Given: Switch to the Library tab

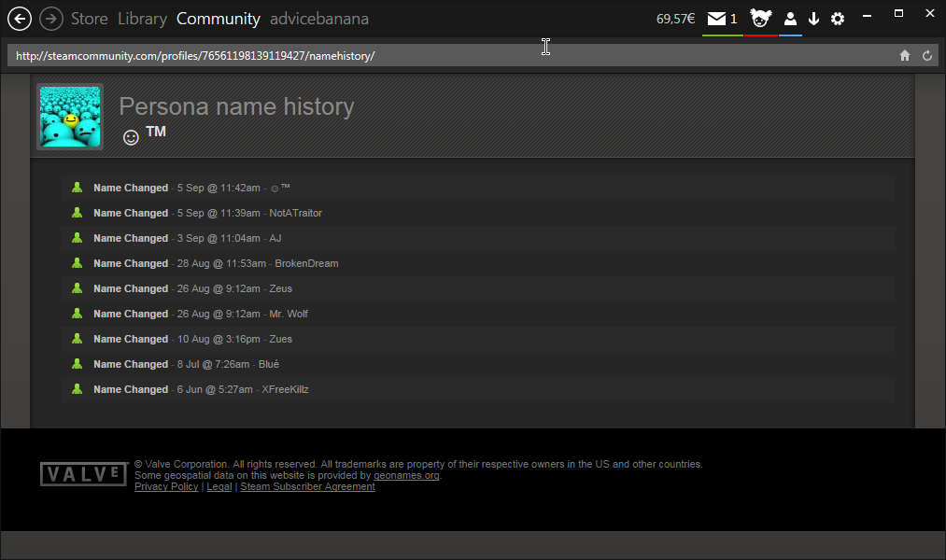Looking at the screenshot, I should click(x=142, y=19).
